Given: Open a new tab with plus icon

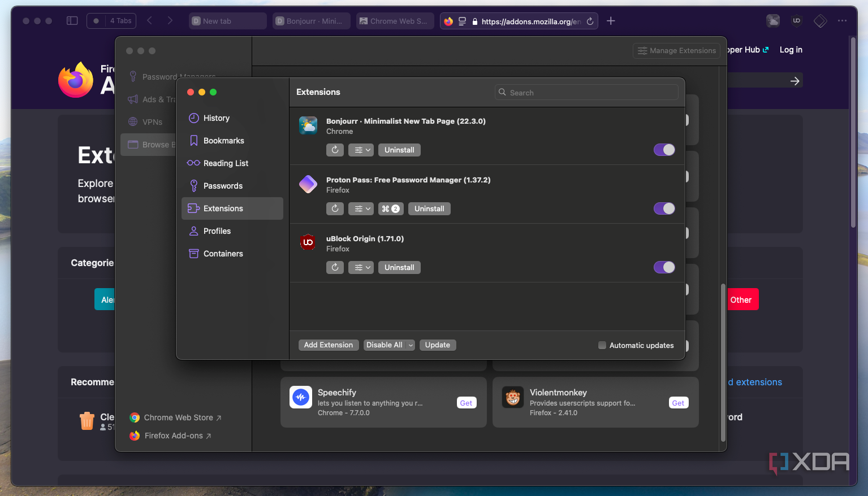Looking at the screenshot, I should pos(611,21).
